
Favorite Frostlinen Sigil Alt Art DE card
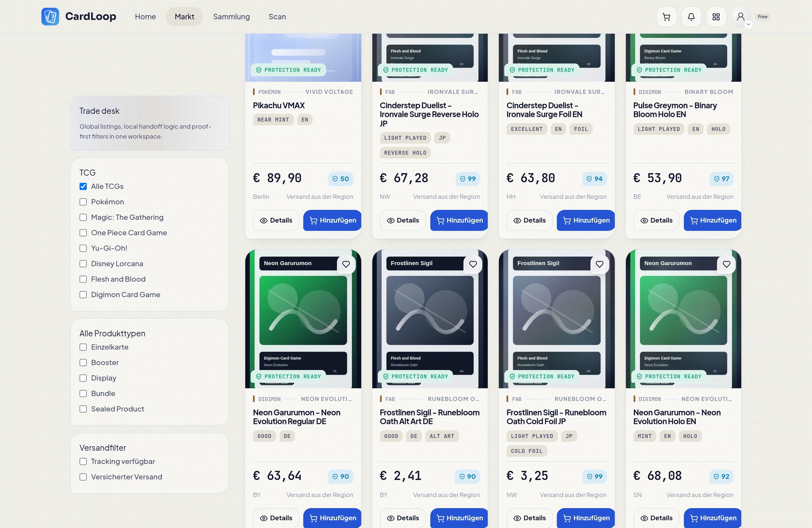tap(473, 264)
